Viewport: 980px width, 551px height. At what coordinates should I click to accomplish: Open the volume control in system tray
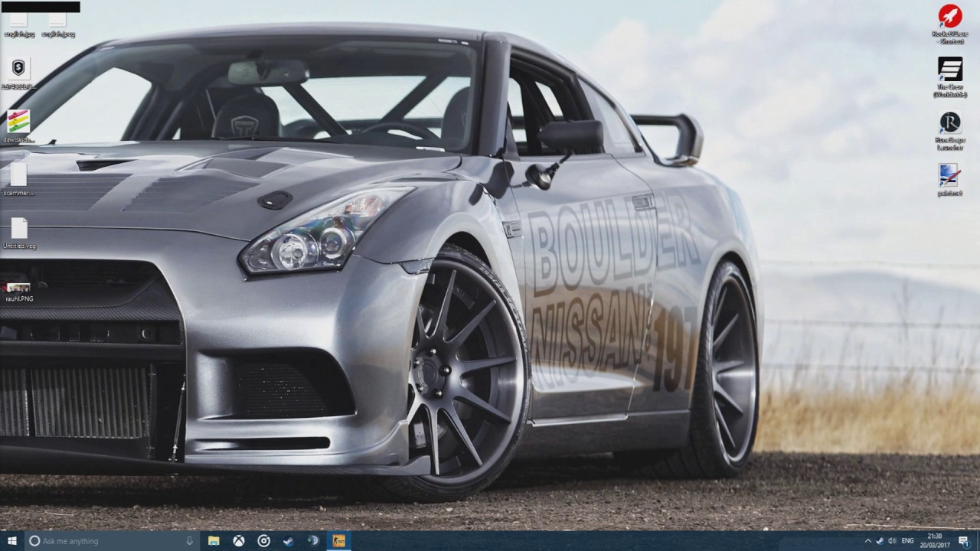[x=893, y=541]
